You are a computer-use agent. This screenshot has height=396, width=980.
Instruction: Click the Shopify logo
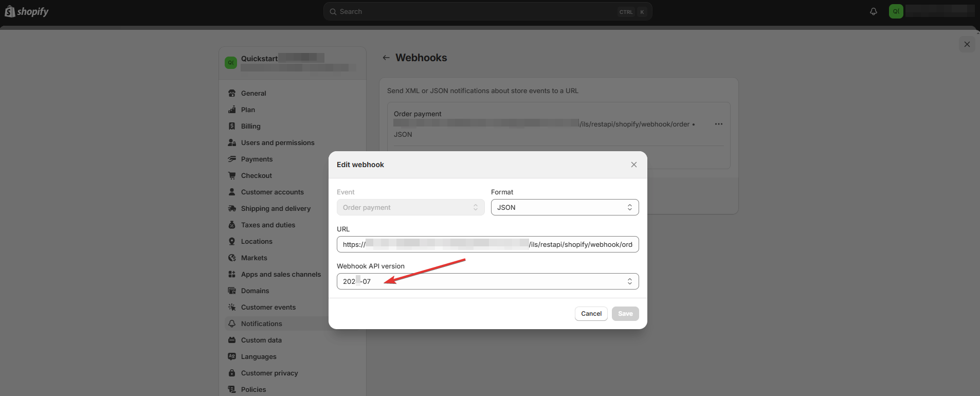[27, 11]
